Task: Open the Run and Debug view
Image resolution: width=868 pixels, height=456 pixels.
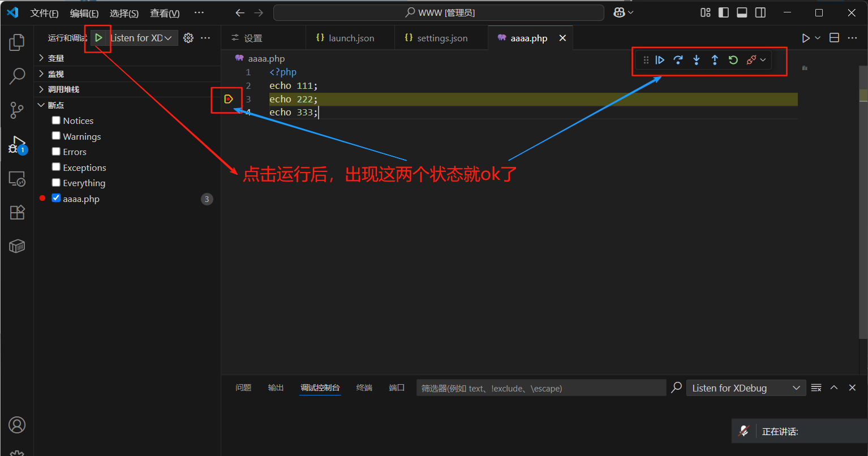Action: coord(17,144)
